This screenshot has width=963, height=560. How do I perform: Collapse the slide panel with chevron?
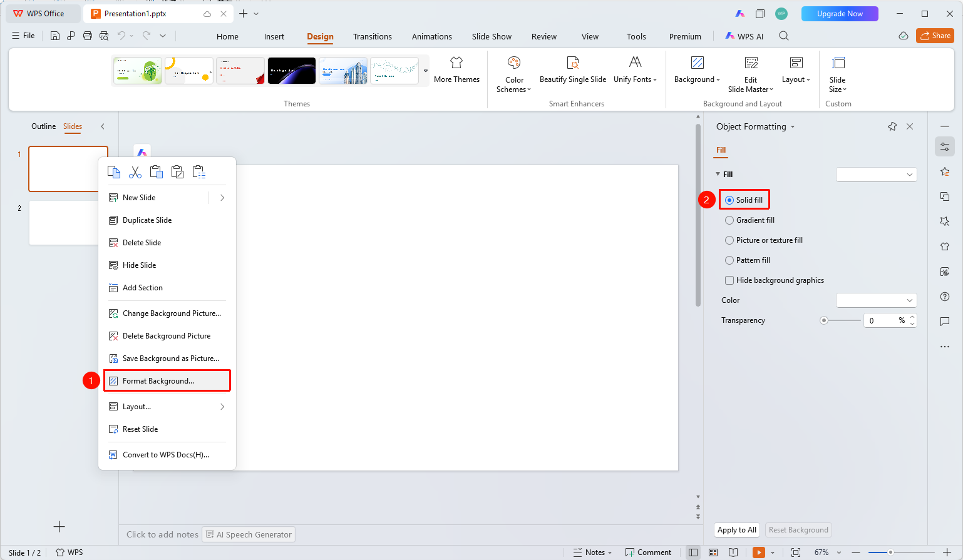tap(103, 126)
